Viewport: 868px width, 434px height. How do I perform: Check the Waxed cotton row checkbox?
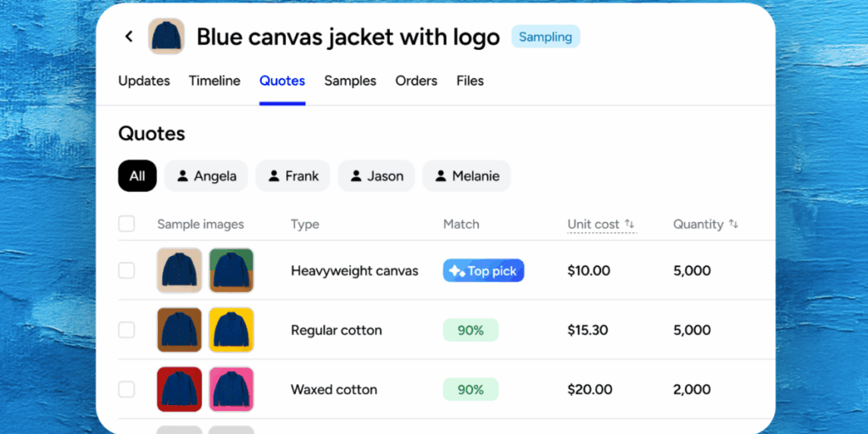pos(126,389)
